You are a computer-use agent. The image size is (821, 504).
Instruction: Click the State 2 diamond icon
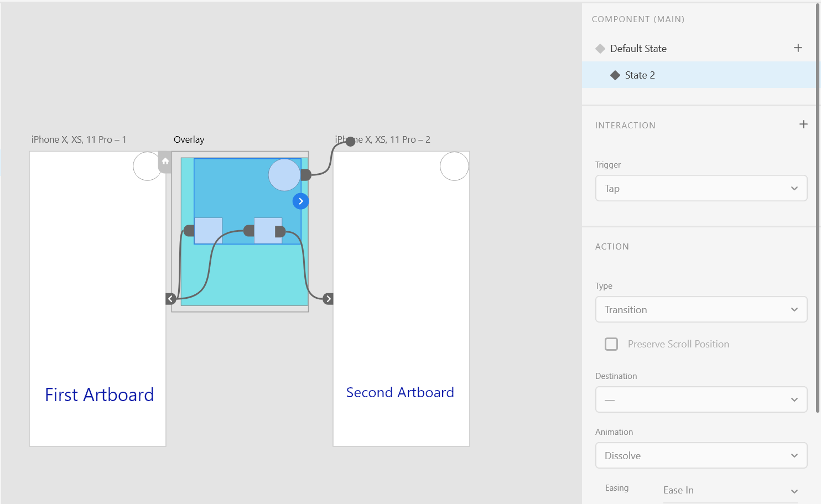615,75
